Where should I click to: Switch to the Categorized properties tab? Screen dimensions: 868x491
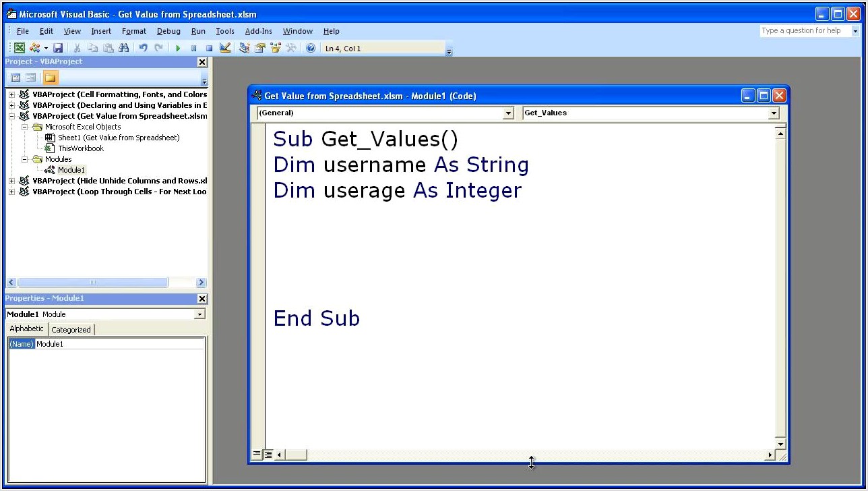71,330
